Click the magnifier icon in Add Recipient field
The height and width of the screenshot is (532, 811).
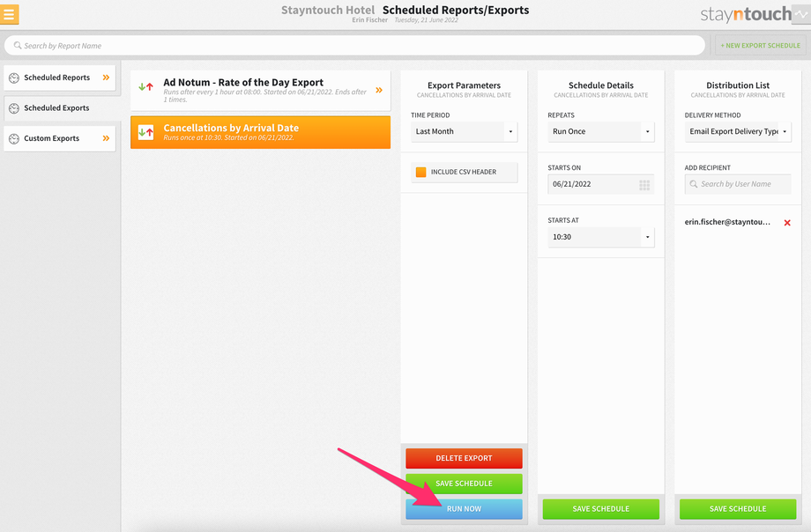[694, 184]
